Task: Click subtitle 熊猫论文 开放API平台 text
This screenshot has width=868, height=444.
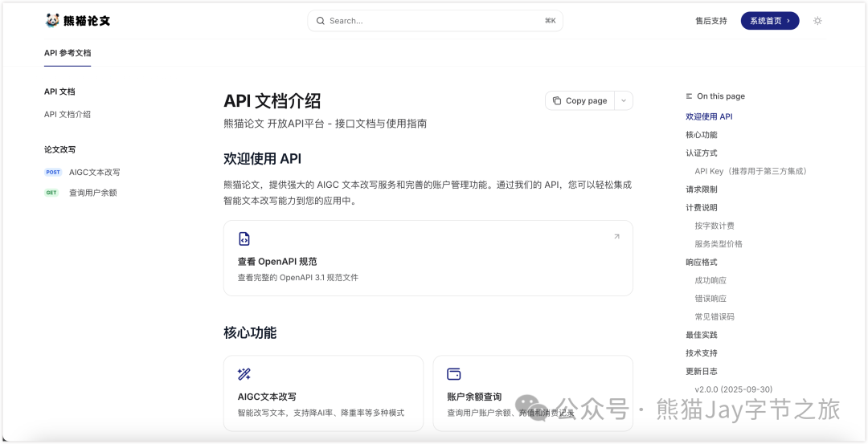Action: pos(325,124)
